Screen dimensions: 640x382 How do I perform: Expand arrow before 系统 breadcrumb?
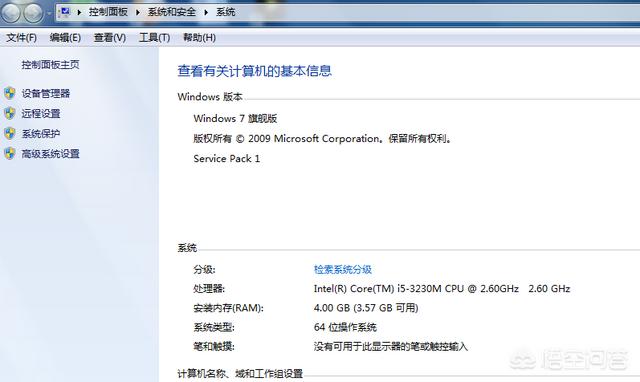coord(206,12)
